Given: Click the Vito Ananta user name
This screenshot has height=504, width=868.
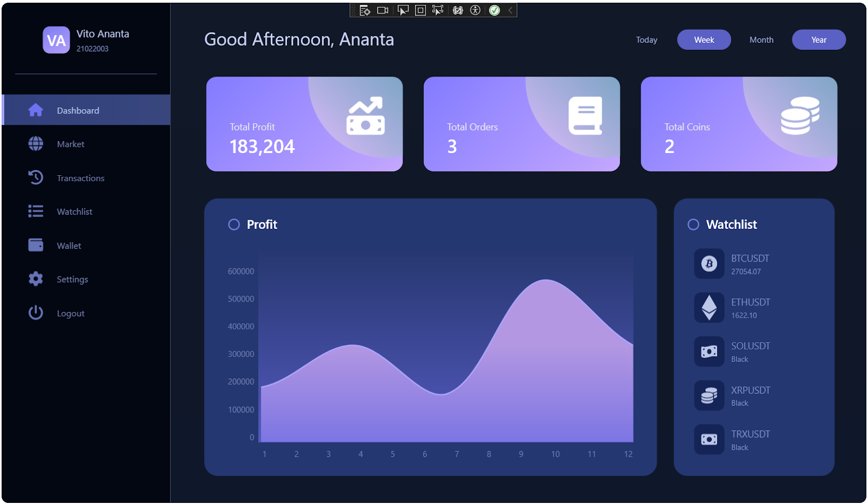Looking at the screenshot, I should [103, 34].
